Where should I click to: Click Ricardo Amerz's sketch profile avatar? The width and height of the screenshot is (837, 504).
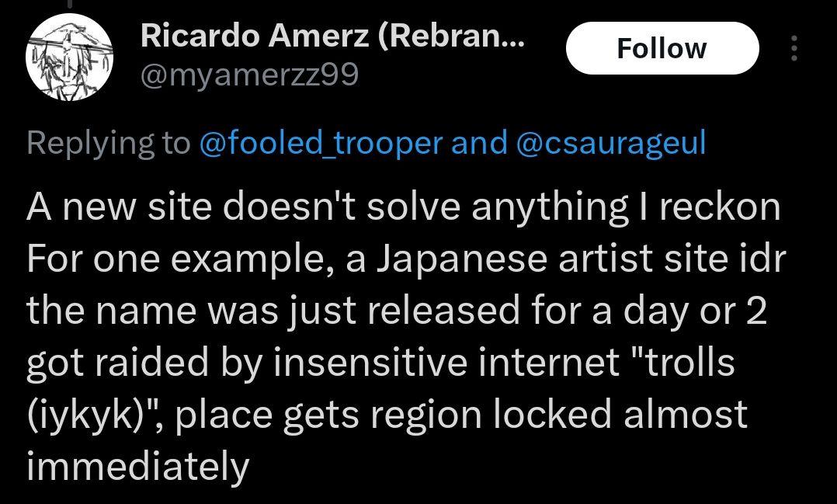70,60
